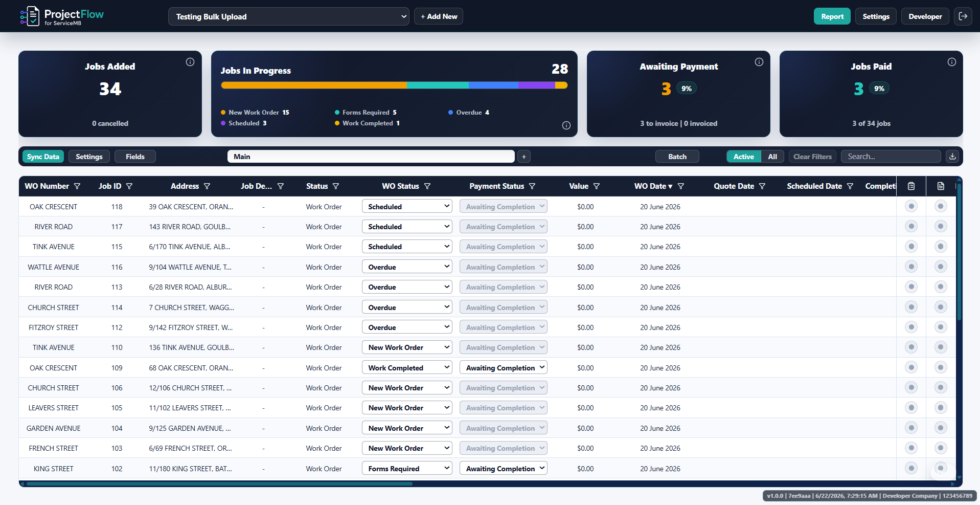Filter the WO Number column

point(77,186)
